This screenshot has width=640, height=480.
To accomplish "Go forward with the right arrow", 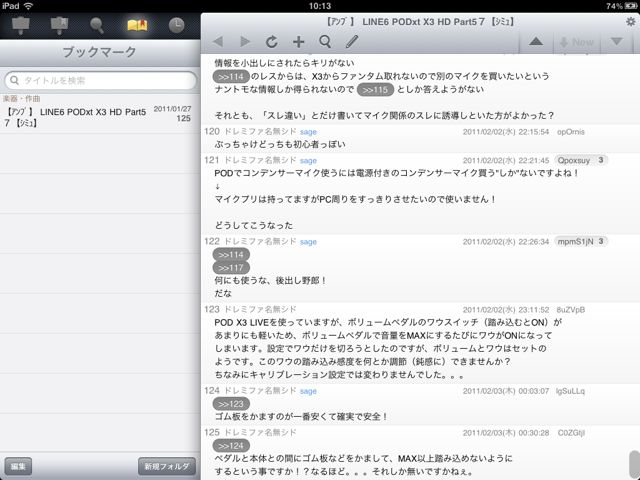I will click(245, 41).
